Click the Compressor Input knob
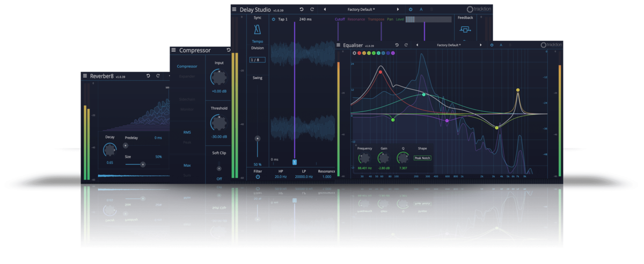The height and width of the screenshot is (264, 644). click(218, 77)
